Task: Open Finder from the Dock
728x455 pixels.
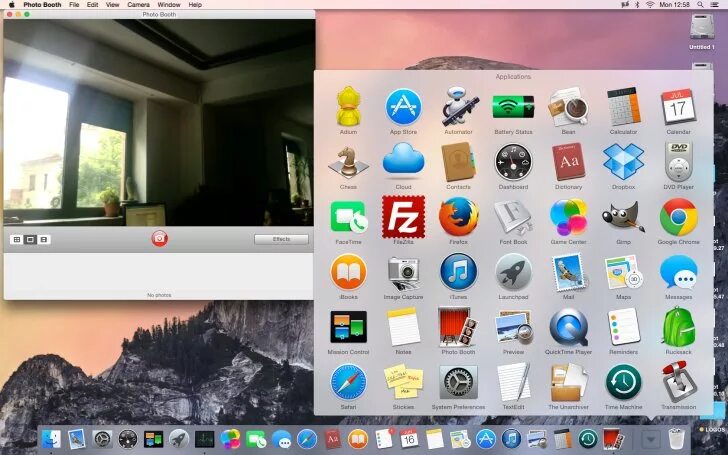Action: click(x=51, y=439)
